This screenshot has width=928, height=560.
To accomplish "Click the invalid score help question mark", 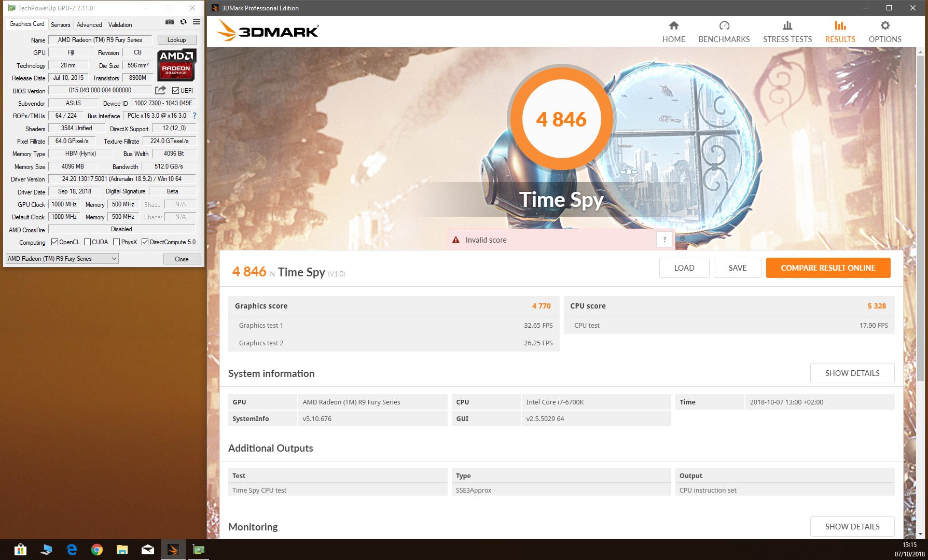I will (x=664, y=240).
